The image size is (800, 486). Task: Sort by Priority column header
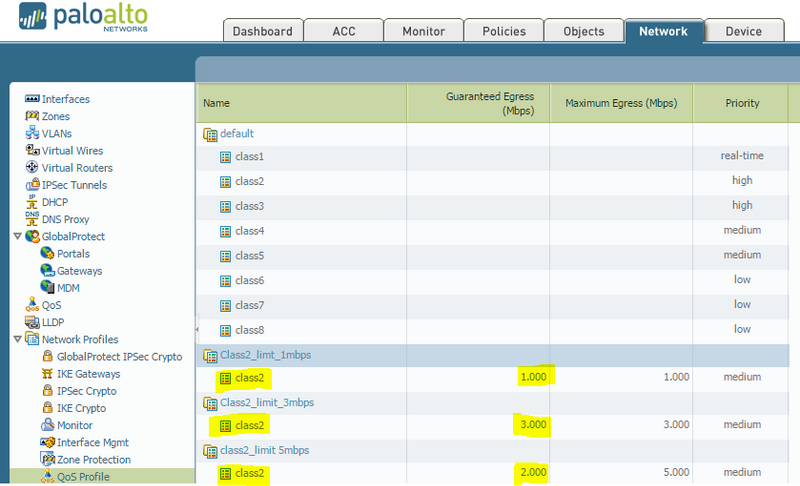[742, 103]
